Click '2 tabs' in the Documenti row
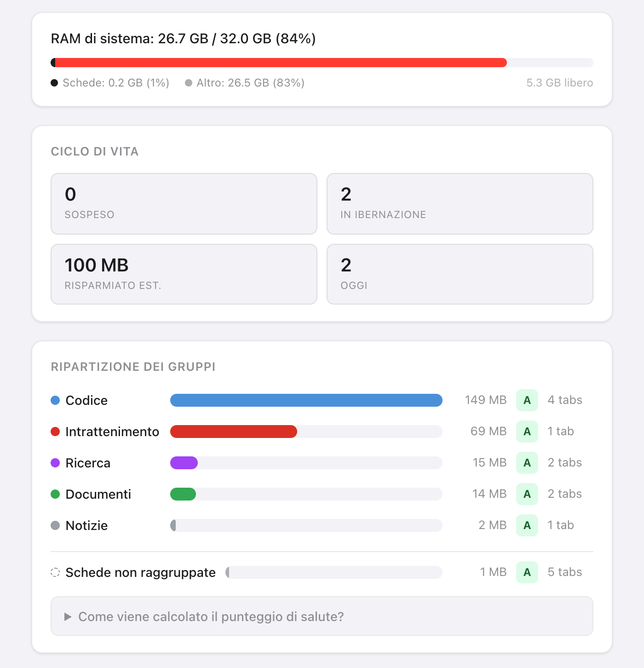 tap(565, 494)
